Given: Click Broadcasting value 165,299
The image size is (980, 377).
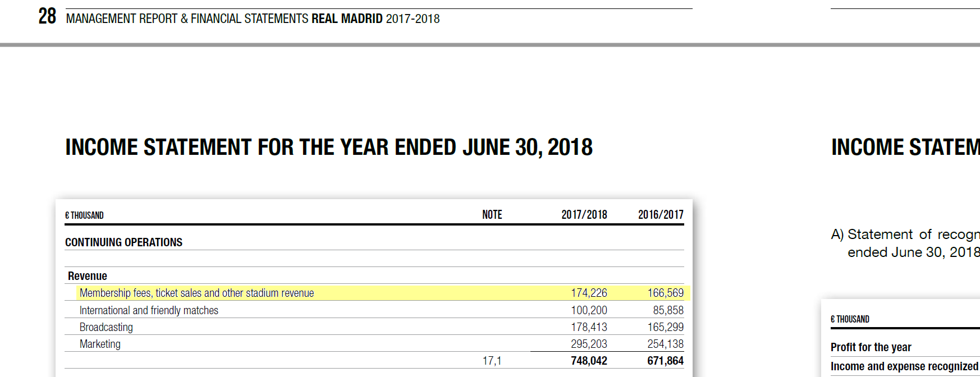Looking at the screenshot, I should [x=665, y=327].
